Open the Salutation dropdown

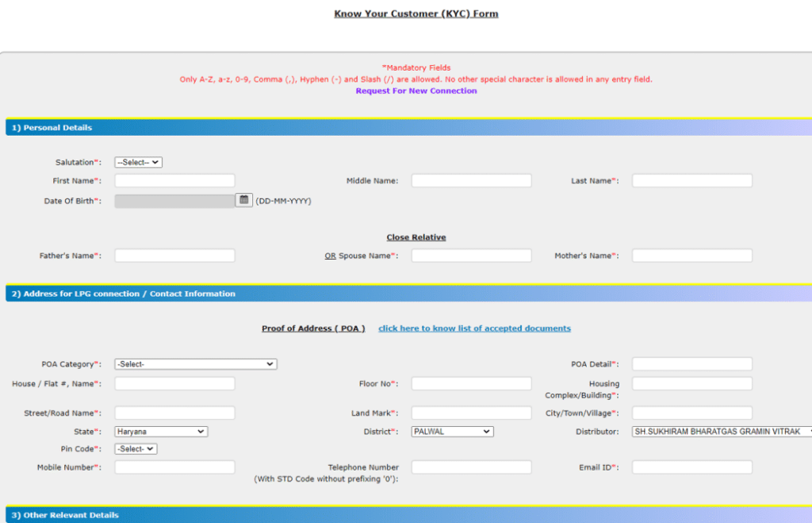[x=138, y=162]
